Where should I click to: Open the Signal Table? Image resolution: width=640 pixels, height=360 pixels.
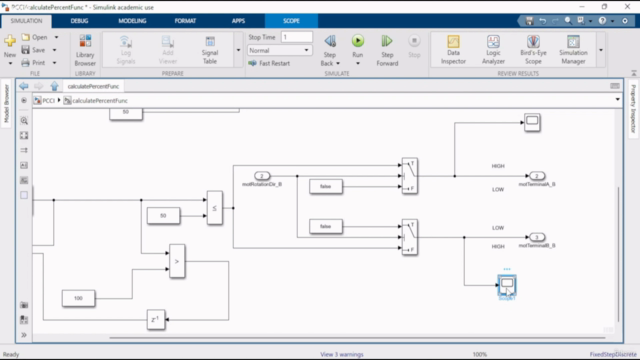(210, 50)
